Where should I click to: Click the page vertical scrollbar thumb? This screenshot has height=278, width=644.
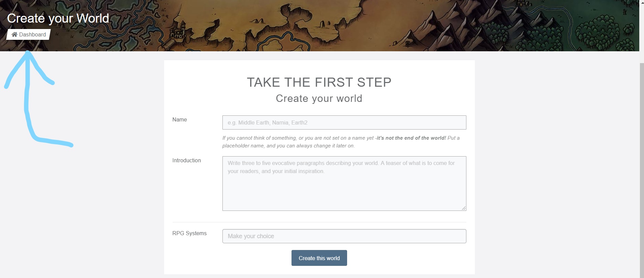(x=642, y=169)
